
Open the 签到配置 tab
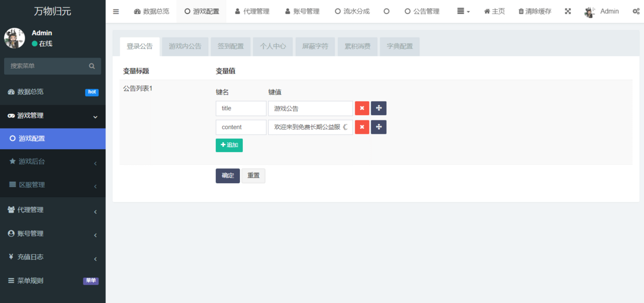click(x=231, y=46)
